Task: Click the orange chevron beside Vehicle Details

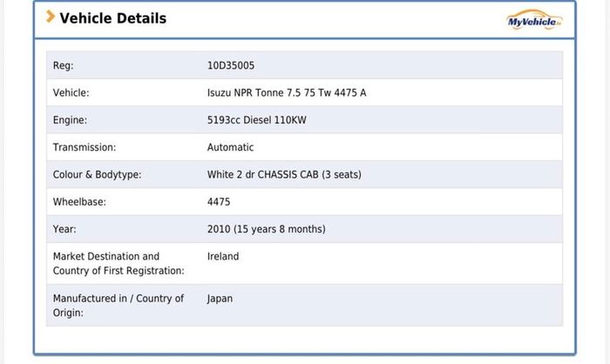Action: [51, 17]
